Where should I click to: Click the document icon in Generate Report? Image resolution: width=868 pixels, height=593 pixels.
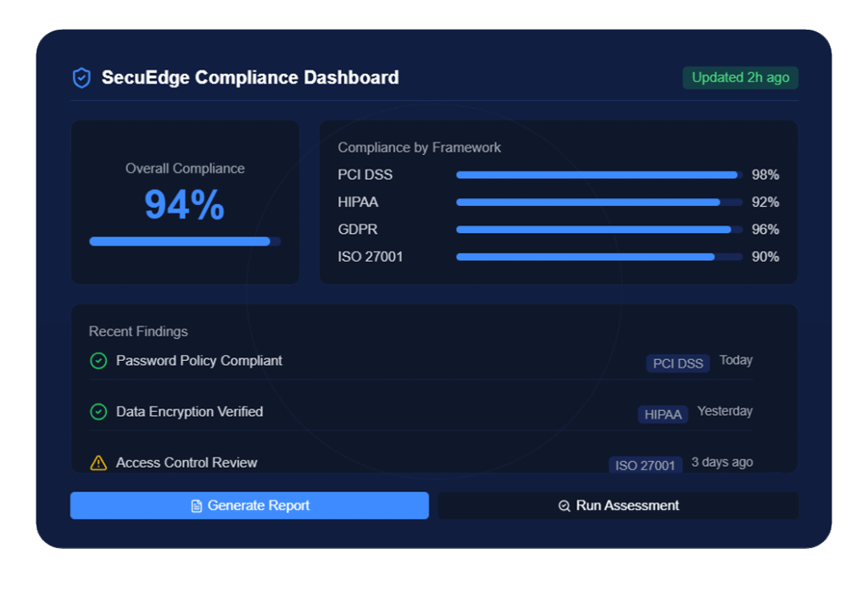(197, 506)
